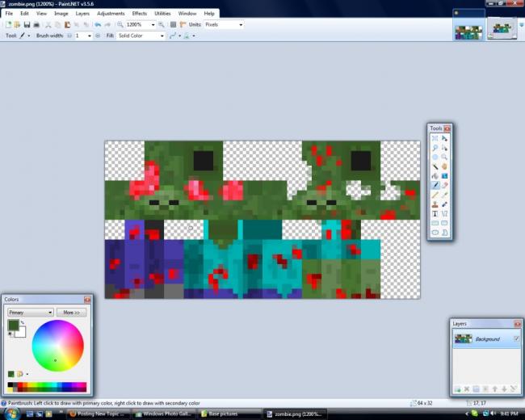525x420 pixels.
Task: Click the Paste clipboard toolbar icon
Action: [67, 24]
